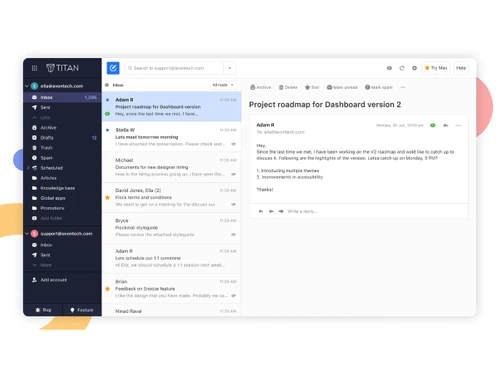The height and width of the screenshot is (375, 500).
Task: Click the reply icon in the reply bar
Action: [261, 211]
